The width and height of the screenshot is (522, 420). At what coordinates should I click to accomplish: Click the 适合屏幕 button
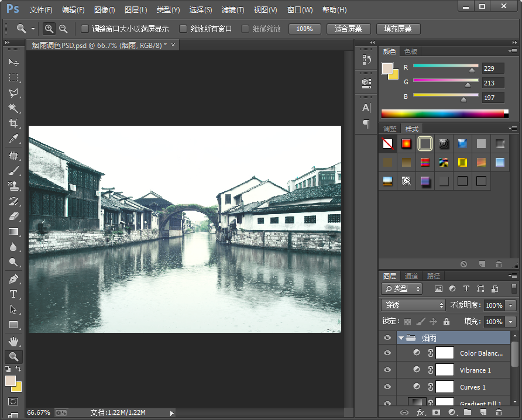348,29
